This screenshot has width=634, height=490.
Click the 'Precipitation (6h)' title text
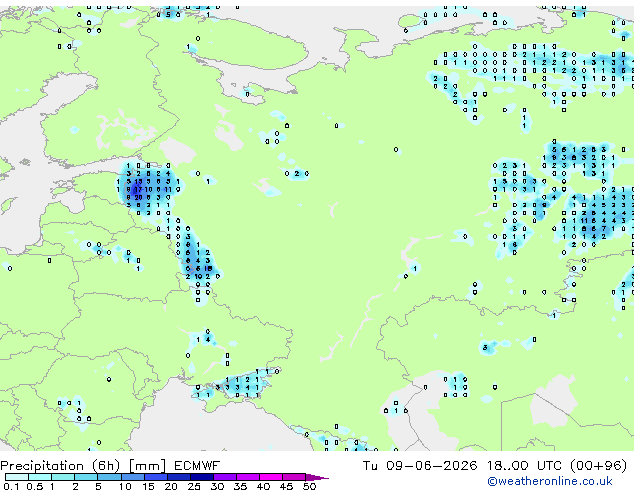(60, 466)
